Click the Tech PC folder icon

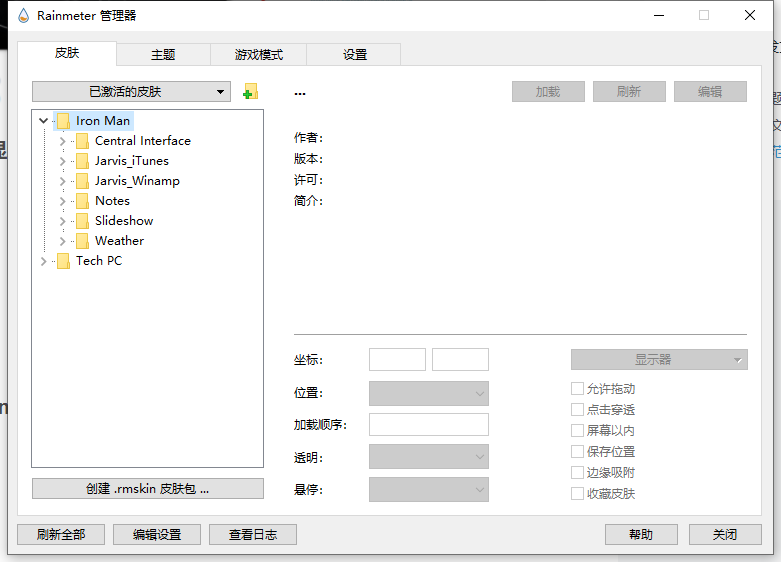tap(63, 261)
